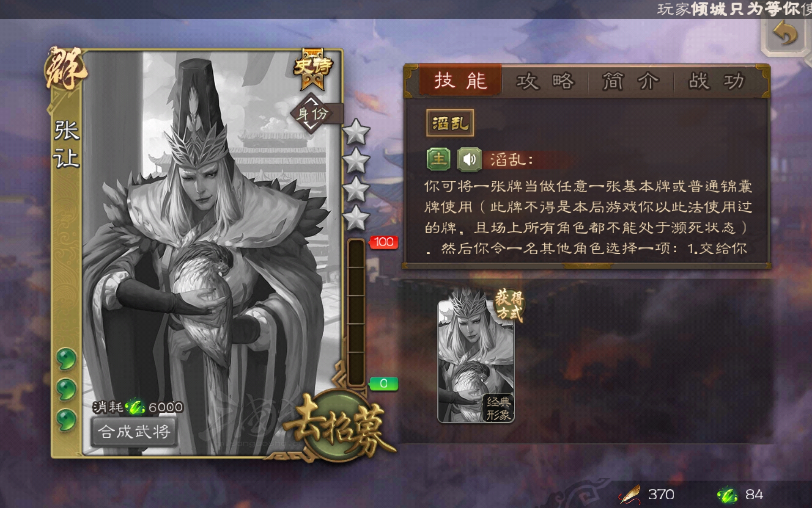Open the 简介 introduction tab
The height and width of the screenshot is (508, 812).
point(631,81)
